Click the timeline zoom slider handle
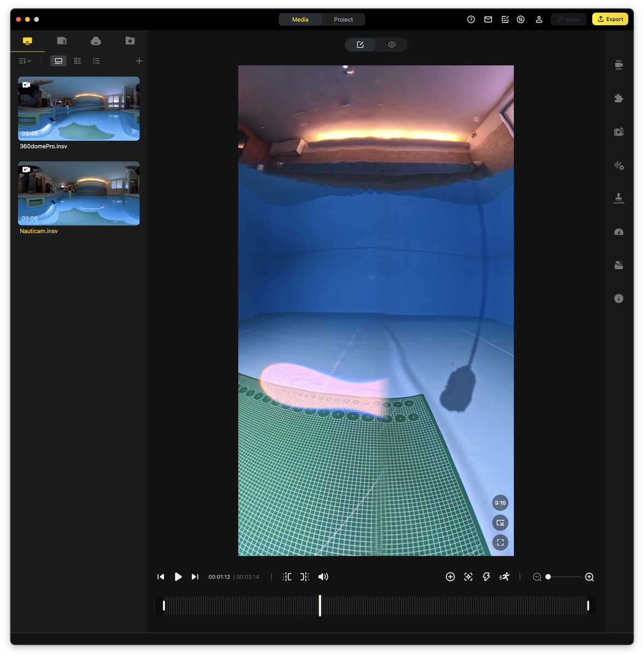 coord(548,577)
